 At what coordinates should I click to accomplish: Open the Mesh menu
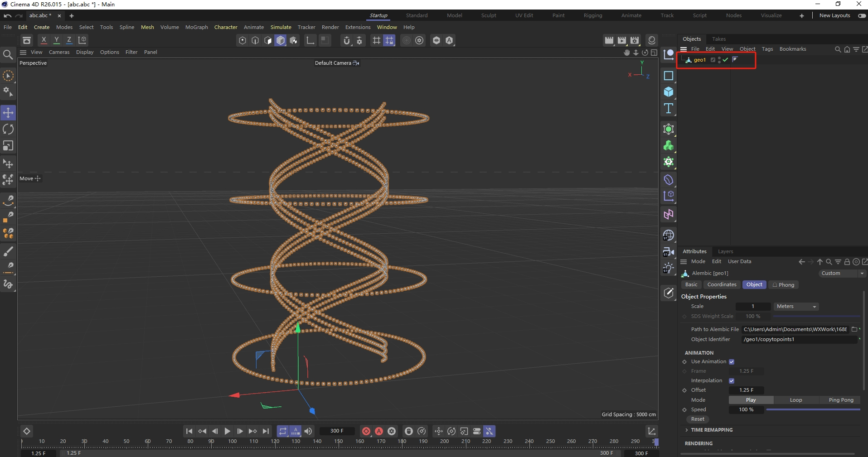(147, 27)
